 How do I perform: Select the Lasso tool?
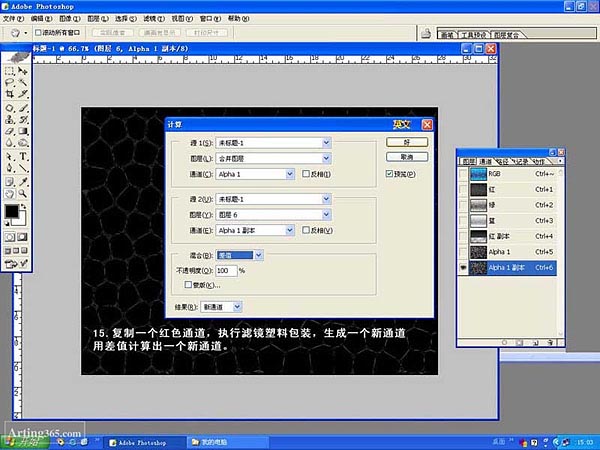point(10,82)
